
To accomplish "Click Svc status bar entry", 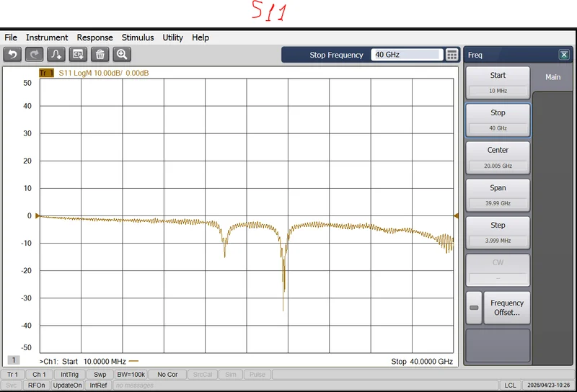I will click(12, 385).
